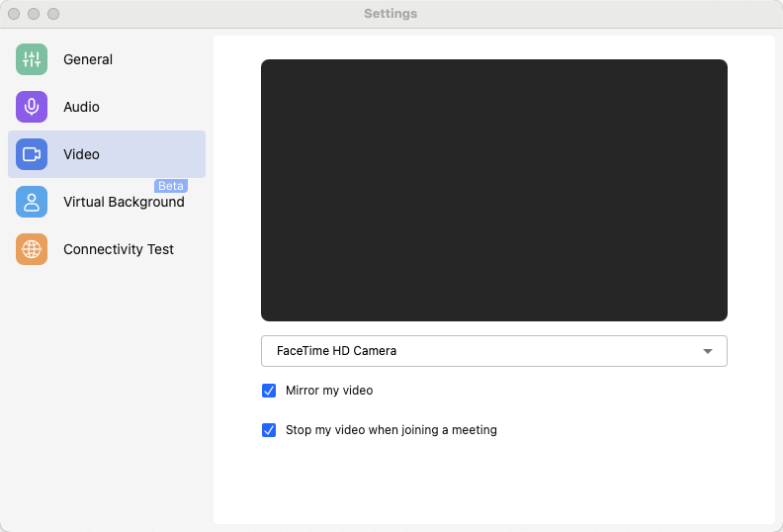Open the FaceTime HD Camera dropdown
This screenshot has width=783, height=532.
point(475,351)
